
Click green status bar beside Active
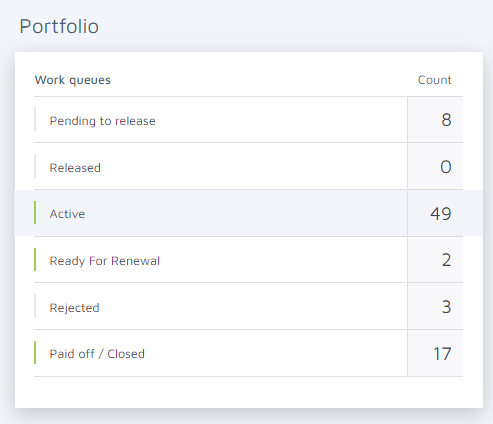[x=35, y=213]
